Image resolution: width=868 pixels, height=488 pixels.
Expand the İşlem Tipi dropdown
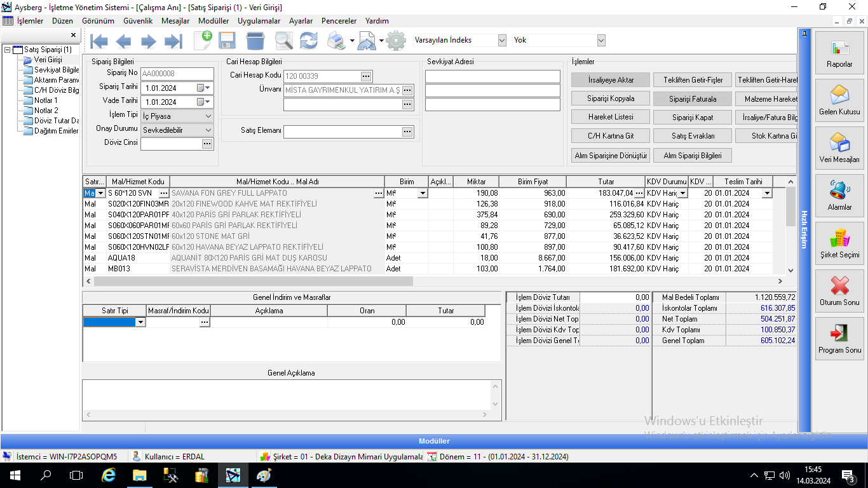pos(209,116)
